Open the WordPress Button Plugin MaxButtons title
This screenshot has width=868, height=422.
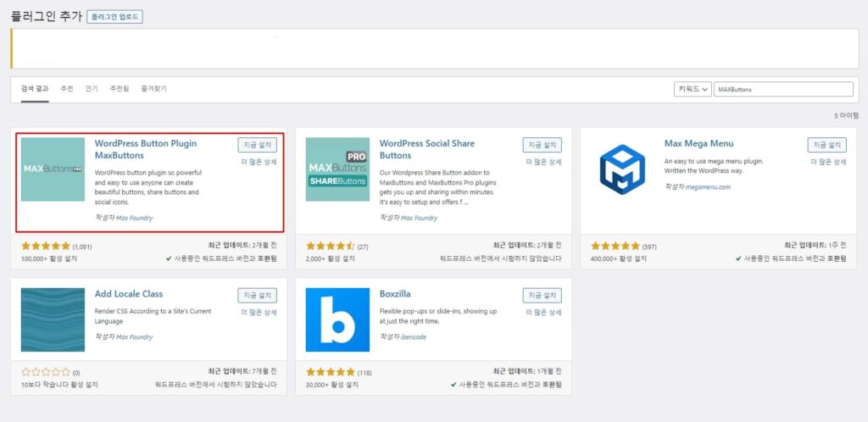tap(146, 149)
